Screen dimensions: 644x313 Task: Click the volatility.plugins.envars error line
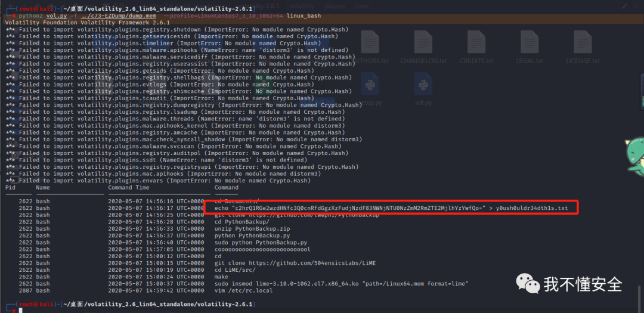click(158, 180)
